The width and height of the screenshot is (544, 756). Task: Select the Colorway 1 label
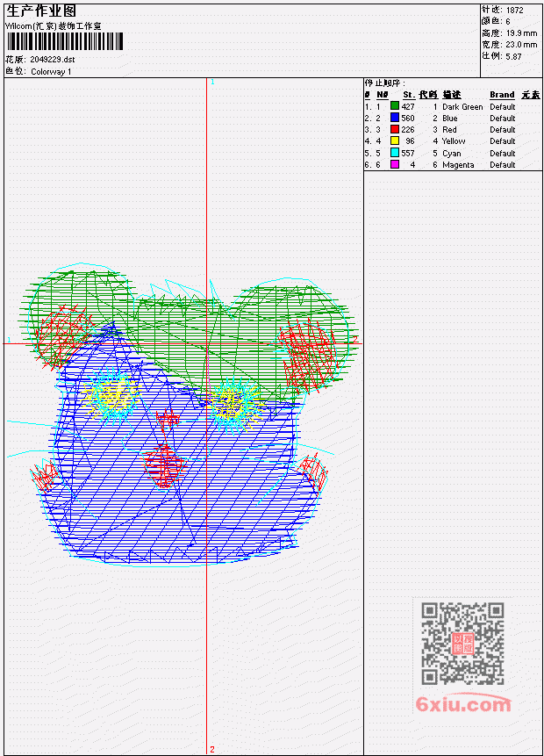pos(51,72)
